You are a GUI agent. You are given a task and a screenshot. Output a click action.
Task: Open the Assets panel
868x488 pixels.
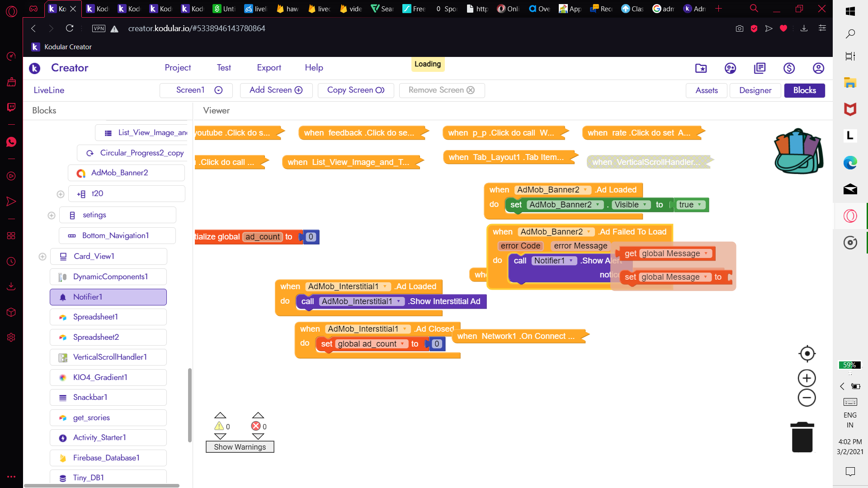click(707, 90)
